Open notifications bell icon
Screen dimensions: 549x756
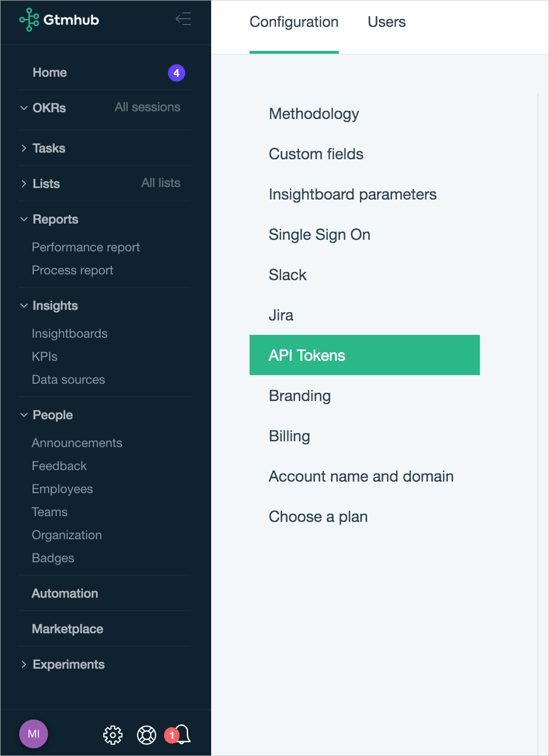[183, 734]
